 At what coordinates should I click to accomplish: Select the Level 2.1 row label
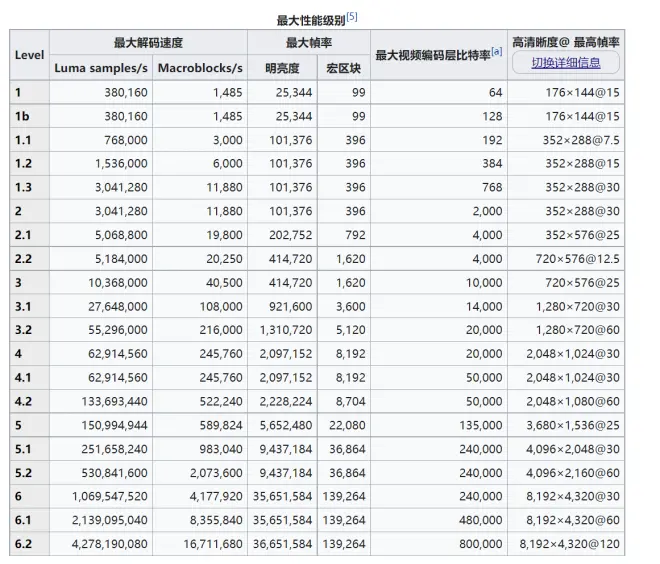(29, 235)
